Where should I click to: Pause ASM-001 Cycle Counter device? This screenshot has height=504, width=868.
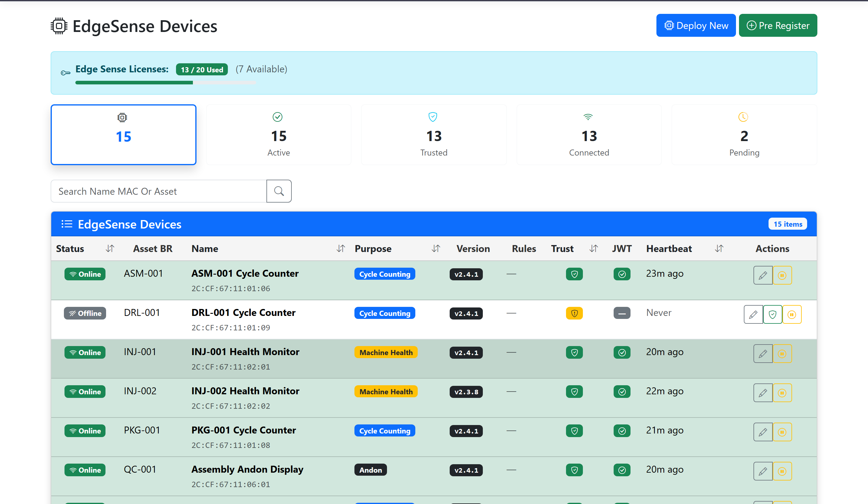pyautogui.click(x=782, y=275)
